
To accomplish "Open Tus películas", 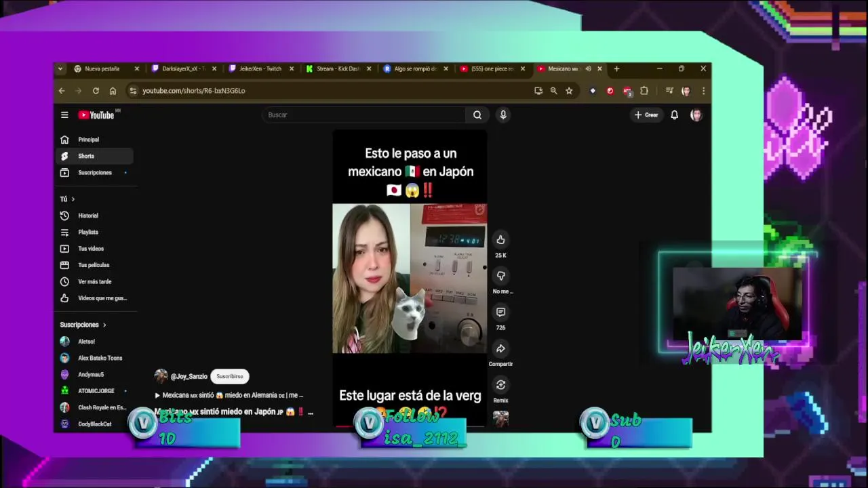I will [94, 265].
